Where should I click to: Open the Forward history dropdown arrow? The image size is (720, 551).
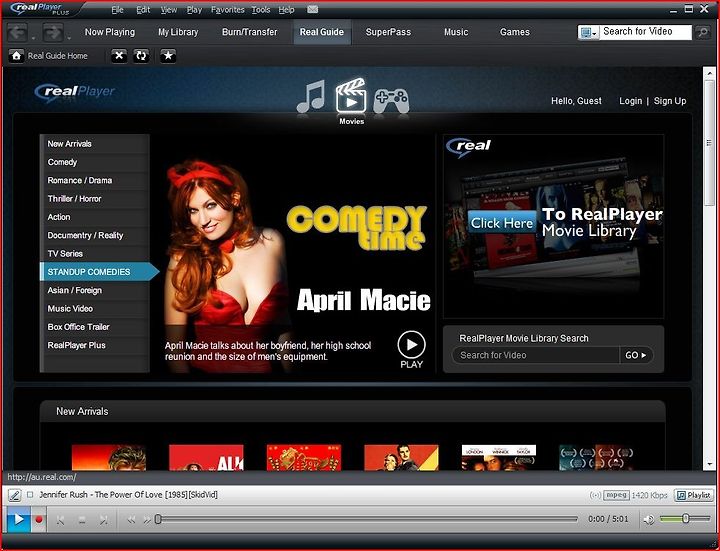click(69, 37)
